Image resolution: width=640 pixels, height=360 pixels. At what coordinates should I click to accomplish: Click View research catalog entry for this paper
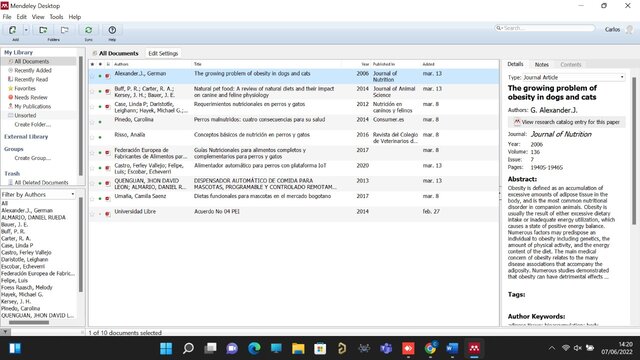click(567, 122)
